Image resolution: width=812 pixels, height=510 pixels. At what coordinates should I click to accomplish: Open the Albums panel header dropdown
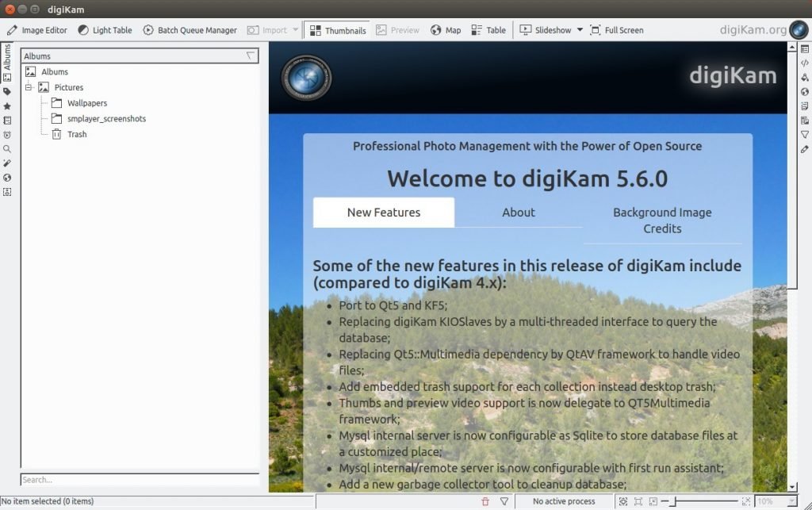pos(251,56)
